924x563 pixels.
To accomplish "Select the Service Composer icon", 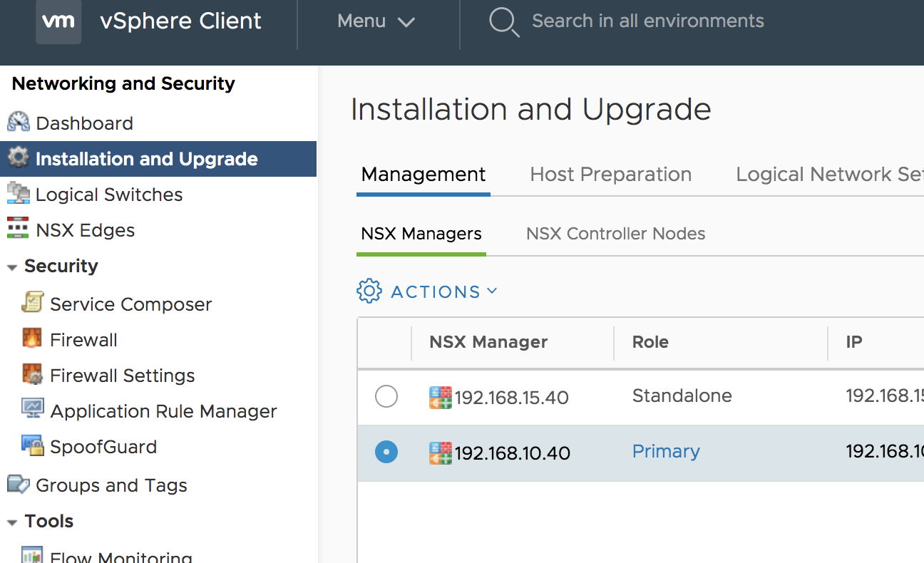I will click(x=34, y=304).
